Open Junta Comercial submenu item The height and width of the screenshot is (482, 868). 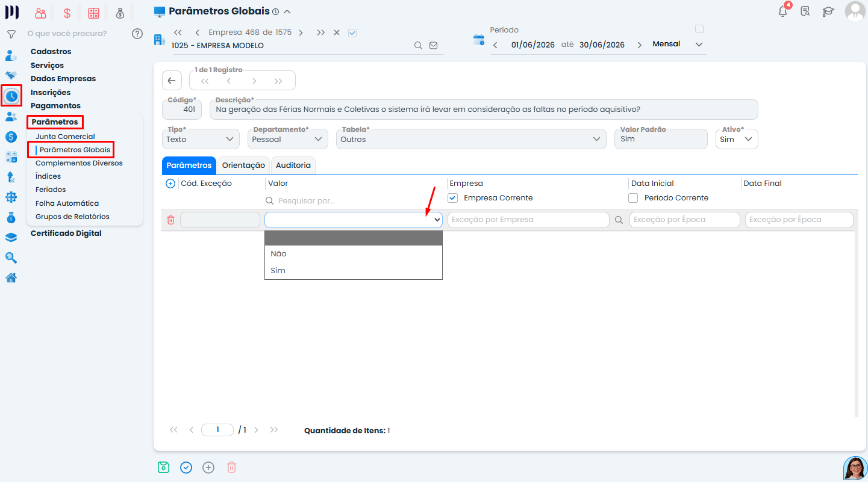[x=65, y=137]
